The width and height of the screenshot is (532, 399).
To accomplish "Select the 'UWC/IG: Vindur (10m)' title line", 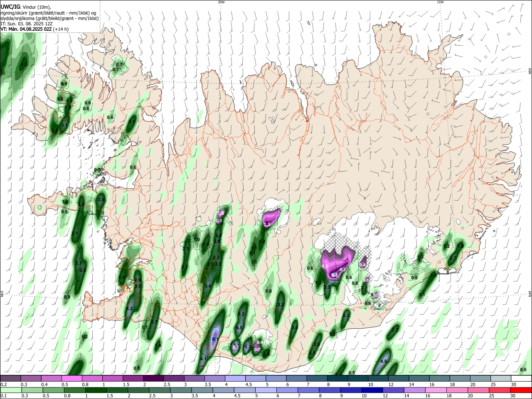I will [26, 7].
